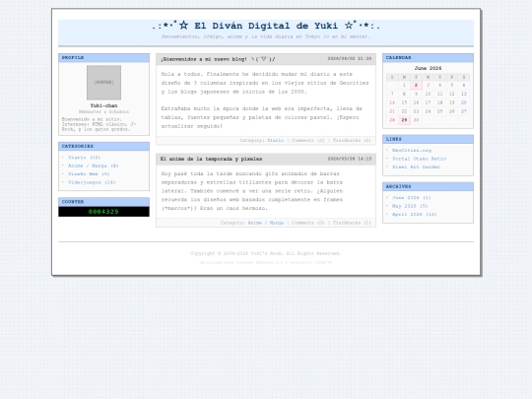Select highlighted day 29 in the calendar
532x399 pixels.
click(404, 120)
